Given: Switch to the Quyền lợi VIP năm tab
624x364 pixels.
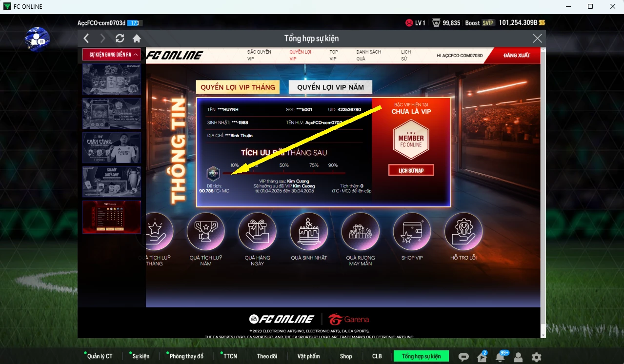Looking at the screenshot, I should [x=330, y=87].
